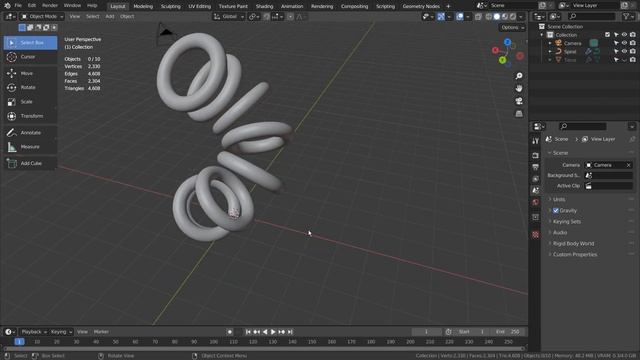Image resolution: width=640 pixels, height=360 pixels.
Task: Pick the Measure tool
Action: [x=31, y=147]
